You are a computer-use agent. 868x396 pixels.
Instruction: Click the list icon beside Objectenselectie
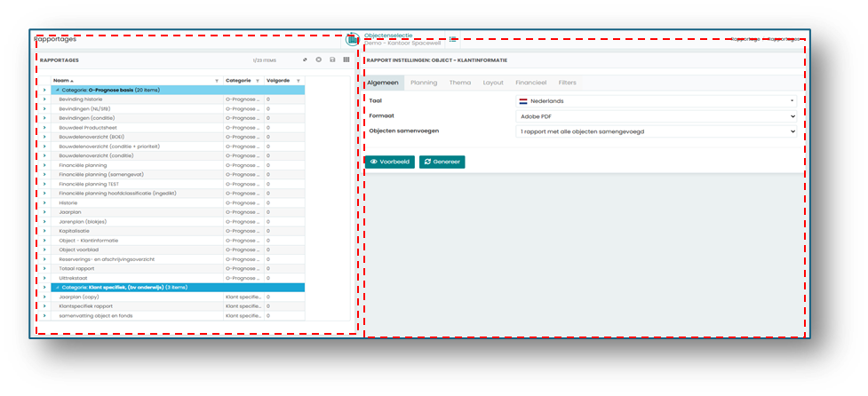coord(453,39)
